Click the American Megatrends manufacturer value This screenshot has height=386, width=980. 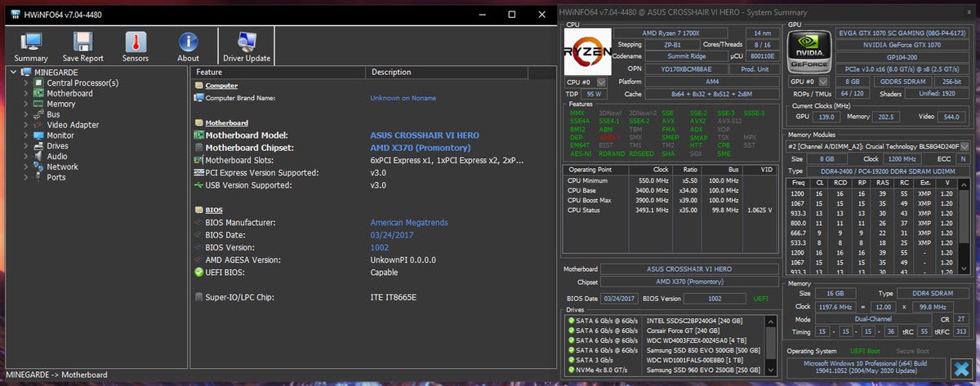(409, 222)
